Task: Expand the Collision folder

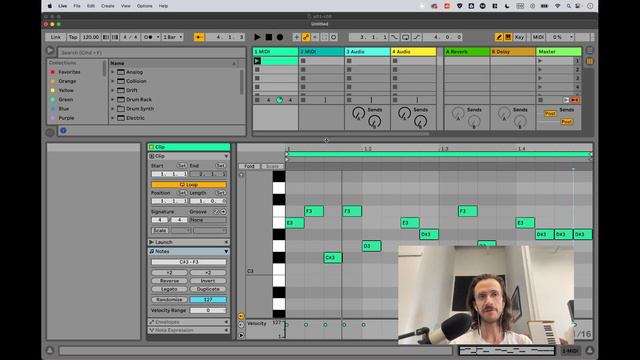Action: [x=113, y=81]
